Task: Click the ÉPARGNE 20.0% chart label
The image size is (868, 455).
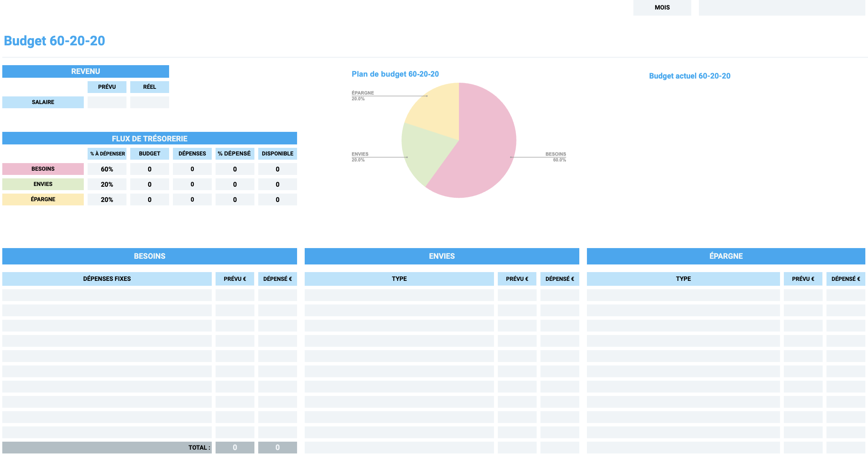Action: [363, 96]
